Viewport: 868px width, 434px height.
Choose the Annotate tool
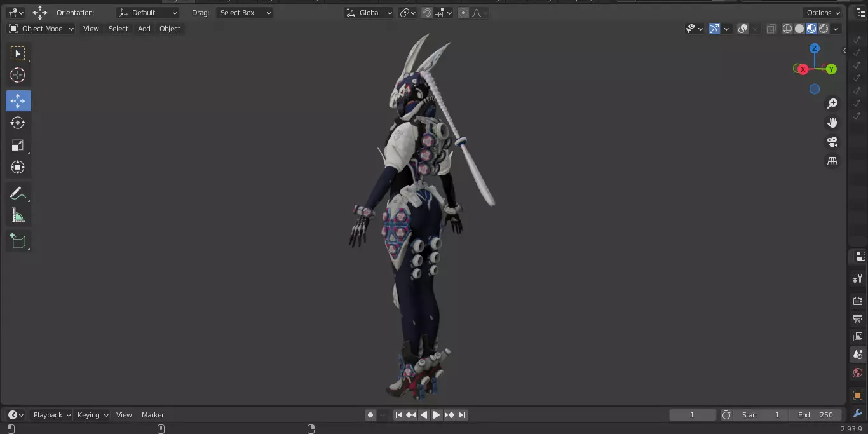tap(18, 194)
